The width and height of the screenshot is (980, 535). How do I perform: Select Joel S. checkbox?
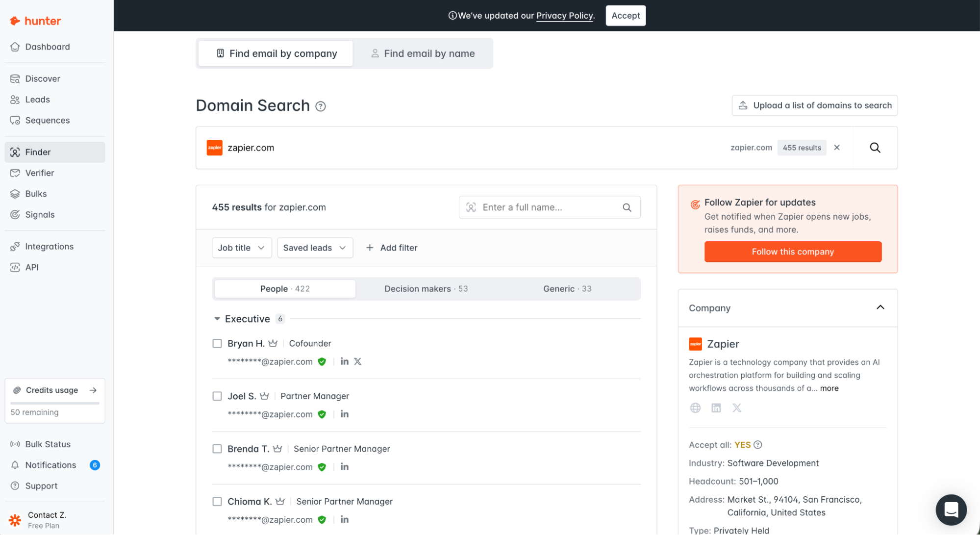click(x=217, y=396)
